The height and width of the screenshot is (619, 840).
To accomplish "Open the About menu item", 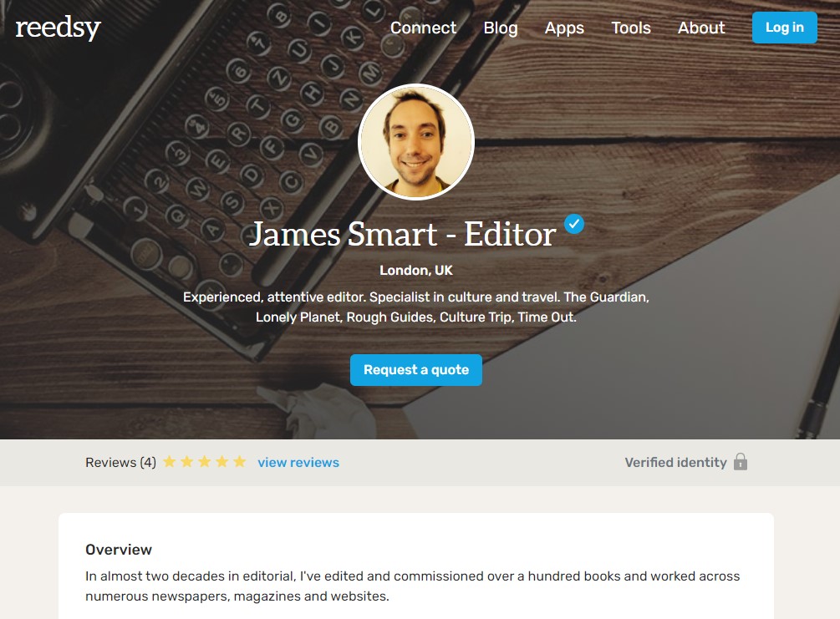I will point(701,28).
